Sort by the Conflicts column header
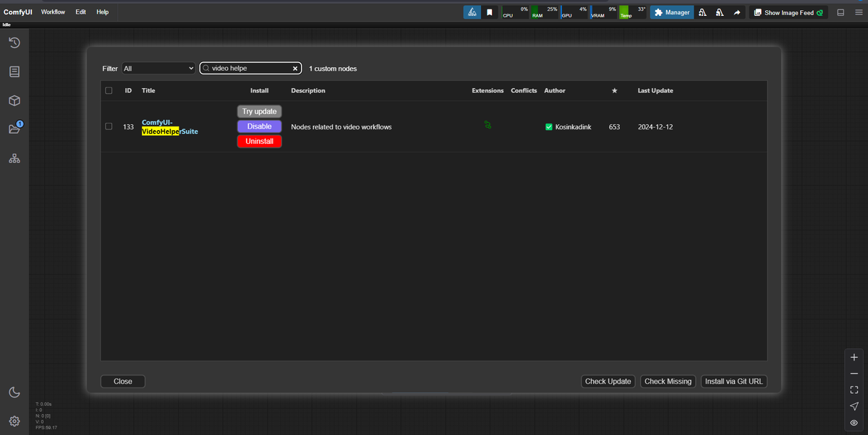 tap(524, 90)
